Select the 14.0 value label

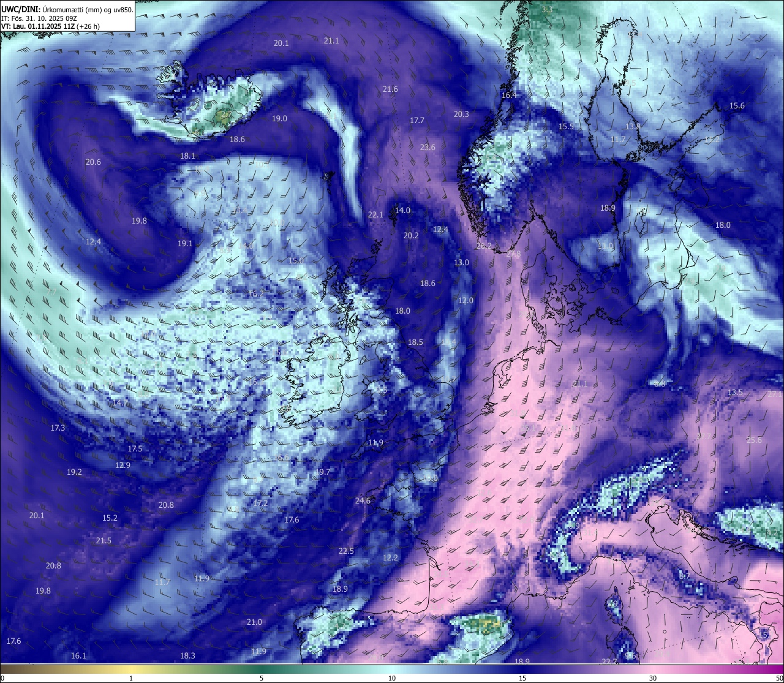402,211
